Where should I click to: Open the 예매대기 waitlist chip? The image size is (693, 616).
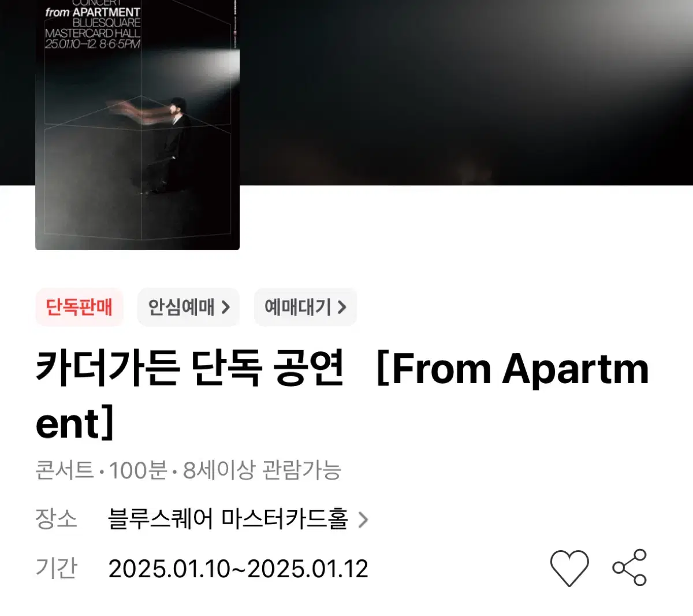tap(305, 307)
